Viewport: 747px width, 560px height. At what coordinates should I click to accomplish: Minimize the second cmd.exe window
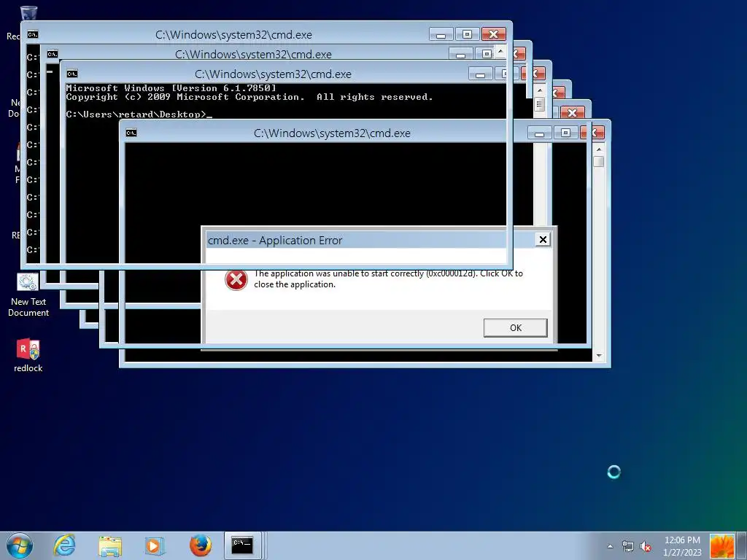click(460, 54)
